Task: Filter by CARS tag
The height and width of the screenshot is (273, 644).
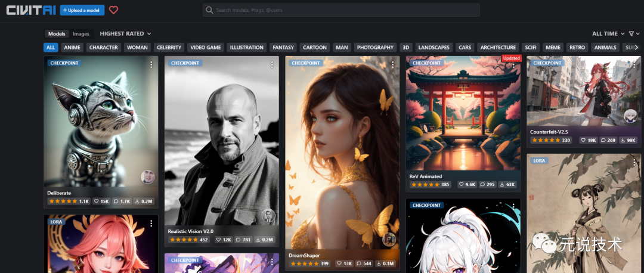Action: (465, 48)
